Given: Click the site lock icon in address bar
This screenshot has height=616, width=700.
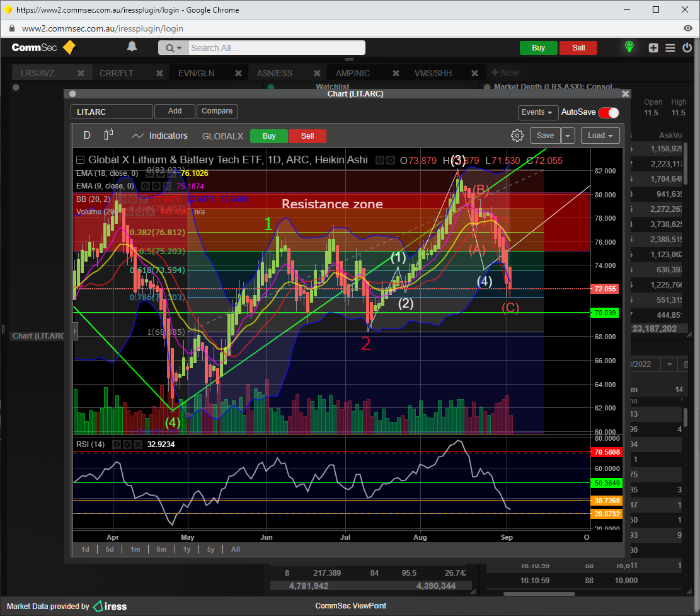Looking at the screenshot, I should tap(12, 28).
